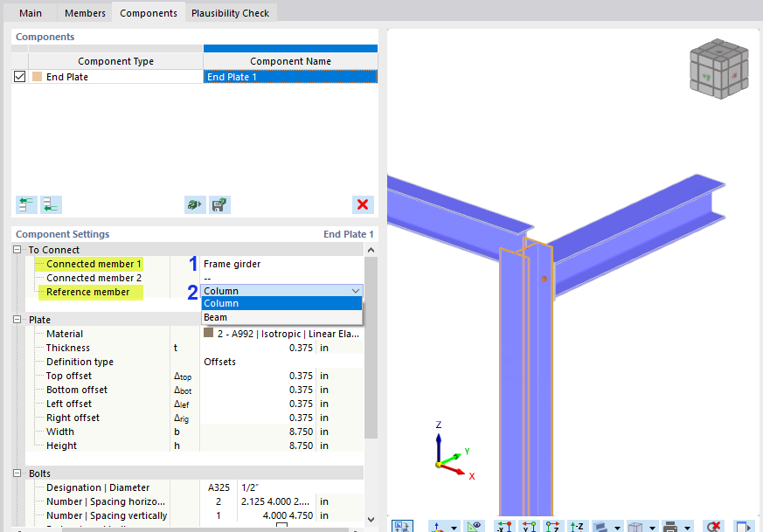Viewport: 763px width, 532px height.
Task: Click the settings scrollbar up arrow
Action: pos(371,250)
